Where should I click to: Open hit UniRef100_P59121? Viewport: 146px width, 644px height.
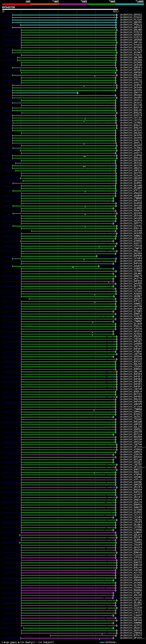pyautogui.click(x=131, y=25)
